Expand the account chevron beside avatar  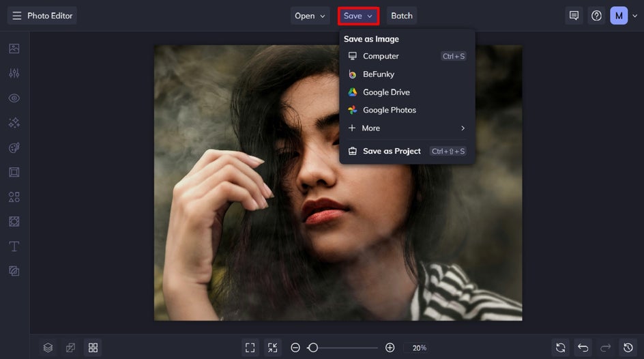click(635, 16)
